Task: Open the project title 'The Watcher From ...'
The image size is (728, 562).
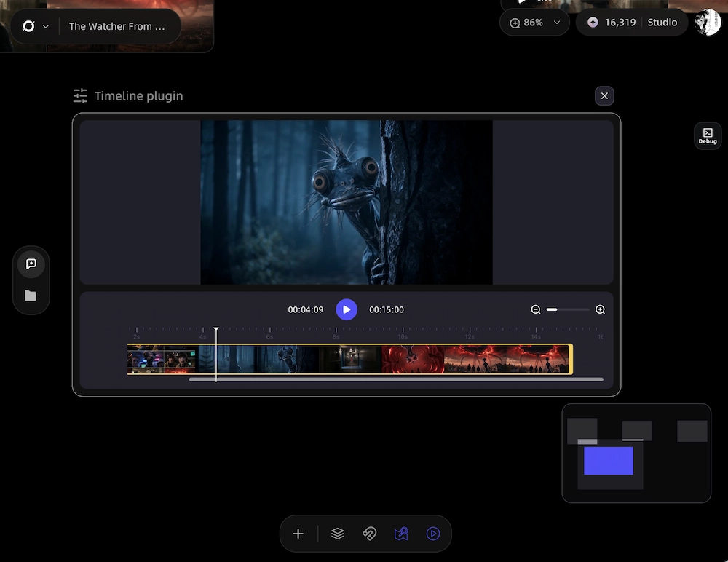Action: click(117, 26)
